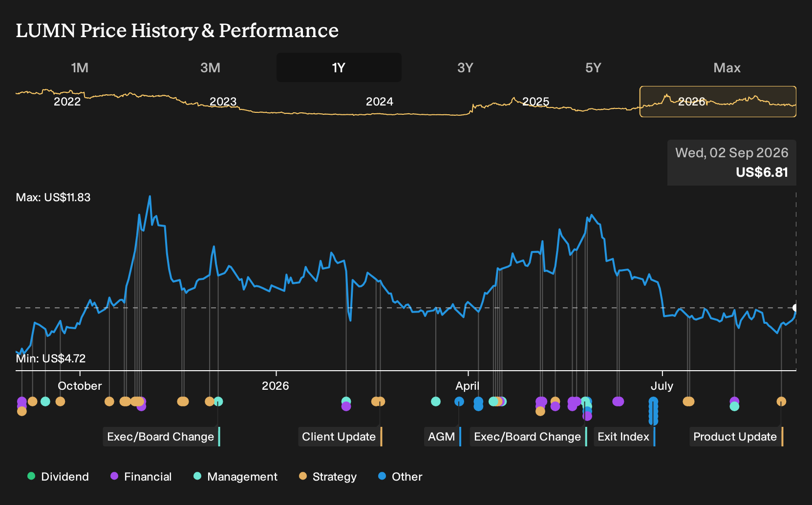Click the orange Strategy marker above Product Update
This screenshot has height=505, width=812.
click(781, 401)
